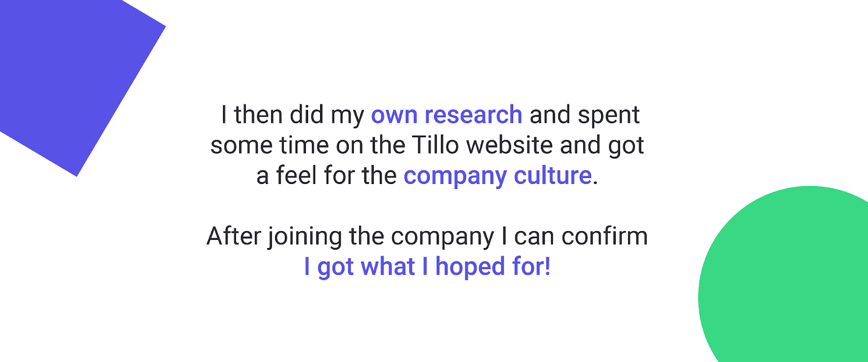Select the highlighted 'company culture' text
This screenshot has width=868, height=362.
click(x=497, y=176)
